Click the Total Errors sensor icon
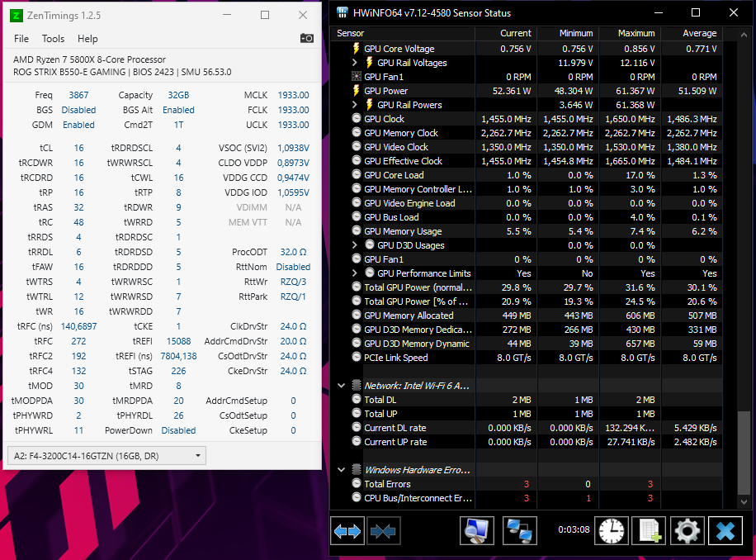756x560 pixels. 357,483
